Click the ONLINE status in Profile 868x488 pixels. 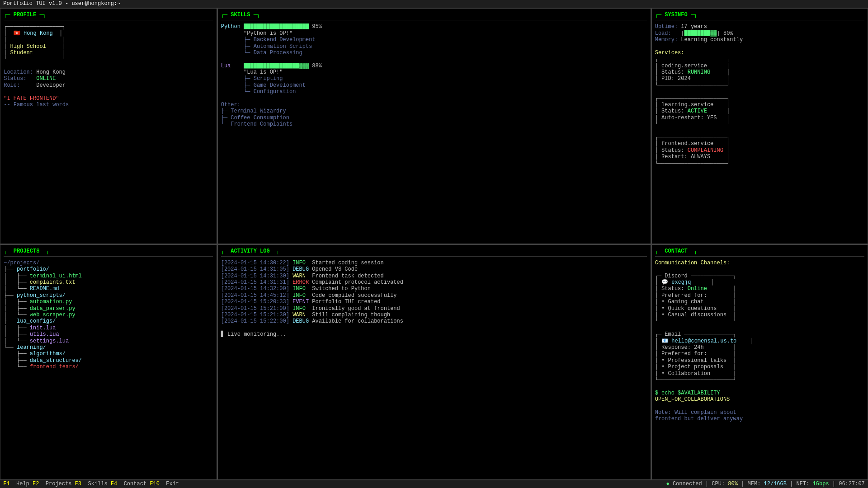pos(46,79)
